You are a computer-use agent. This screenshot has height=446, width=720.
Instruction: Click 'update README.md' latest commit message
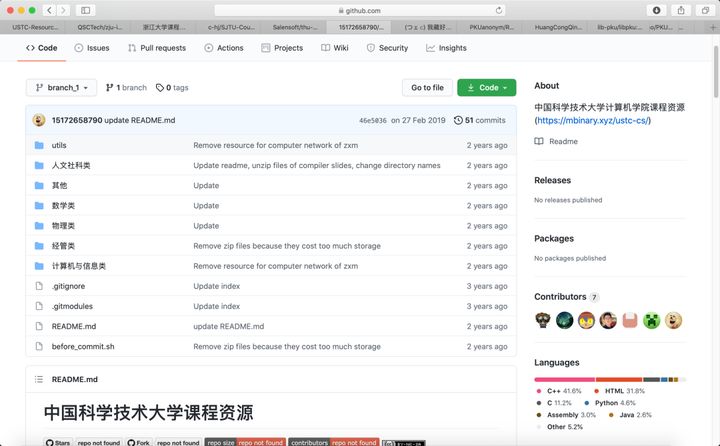[x=140, y=120]
